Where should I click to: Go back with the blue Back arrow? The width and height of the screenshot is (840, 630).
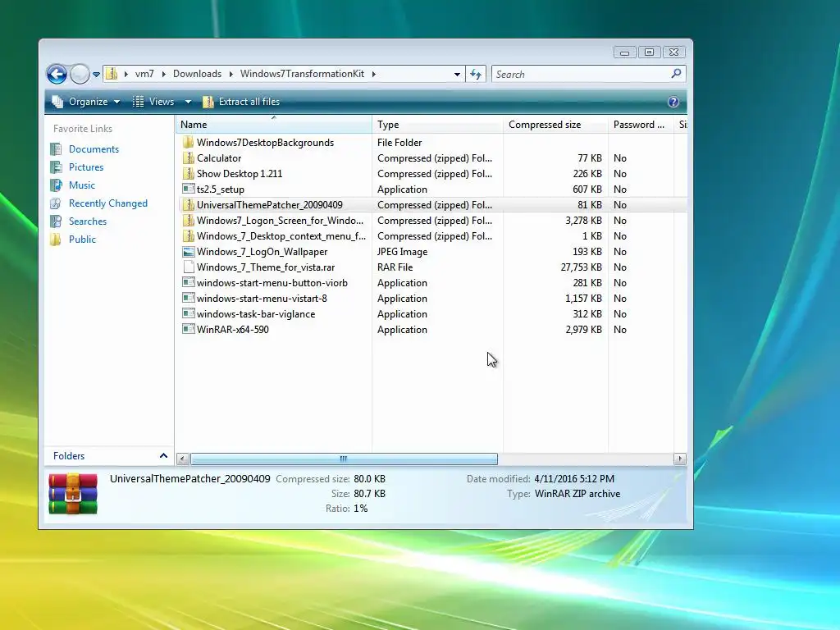(57, 74)
